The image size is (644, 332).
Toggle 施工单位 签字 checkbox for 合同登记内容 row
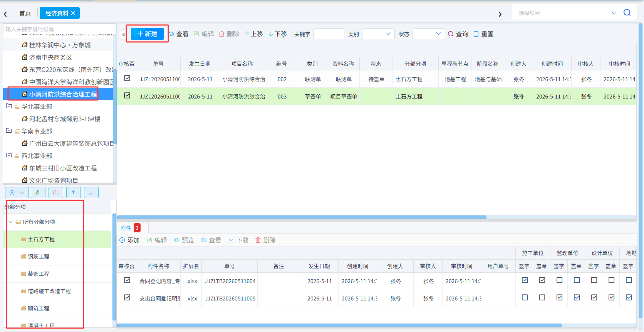click(x=525, y=280)
